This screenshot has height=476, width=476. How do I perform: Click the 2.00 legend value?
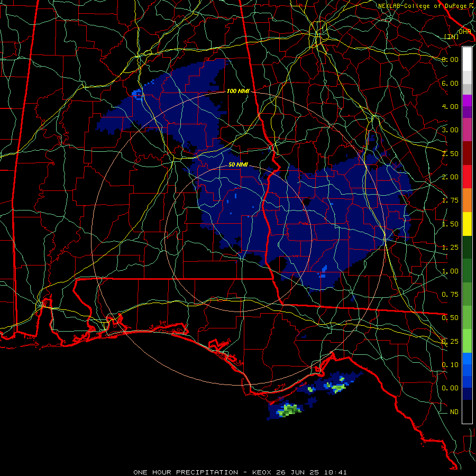450,177
